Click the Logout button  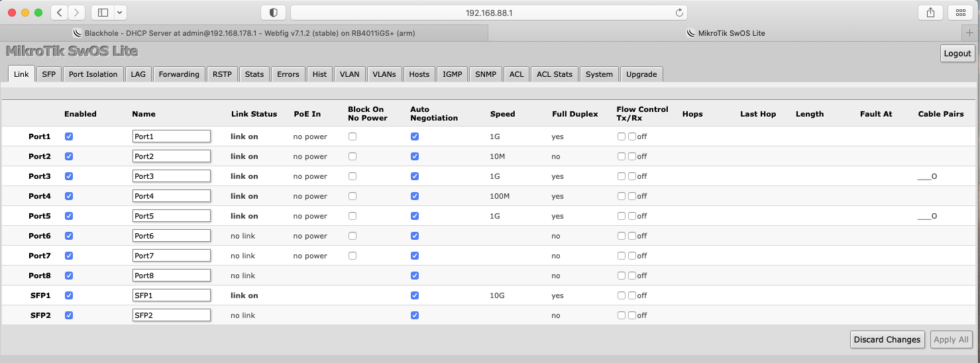(x=957, y=54)
